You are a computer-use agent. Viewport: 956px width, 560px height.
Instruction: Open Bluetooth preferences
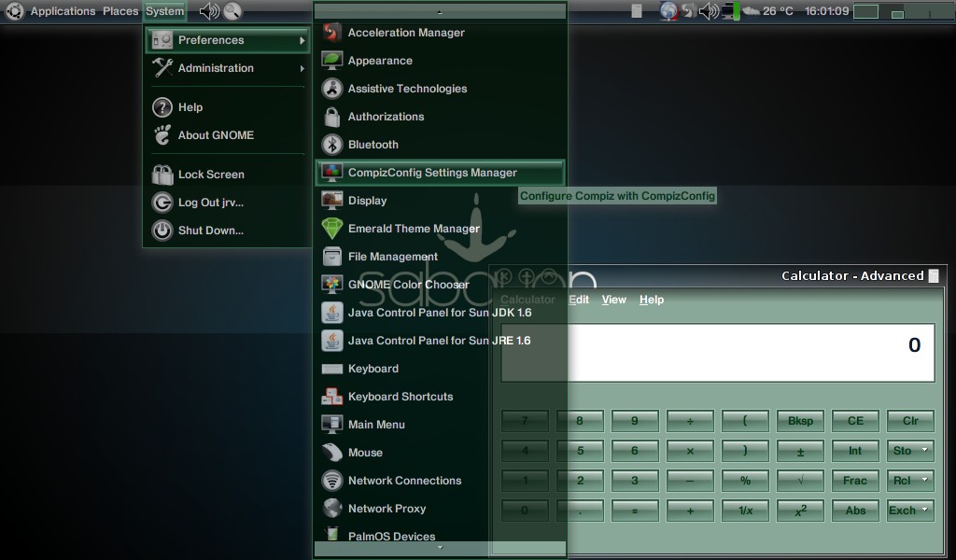tap(440, 145)
